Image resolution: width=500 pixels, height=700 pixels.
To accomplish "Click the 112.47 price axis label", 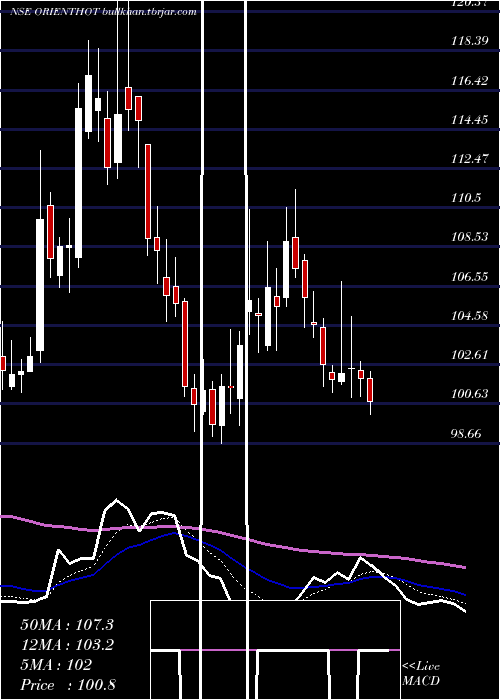I will coord(470,159).
